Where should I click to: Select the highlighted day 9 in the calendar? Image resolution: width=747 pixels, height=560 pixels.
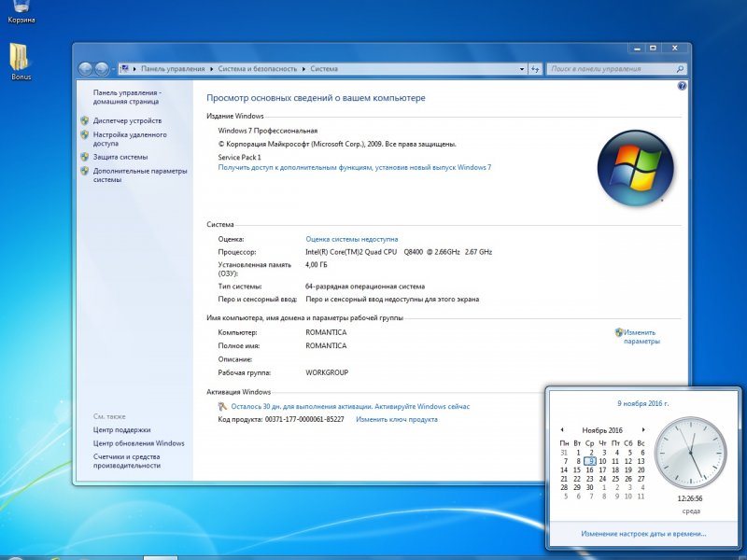click(x=590, y=461)
